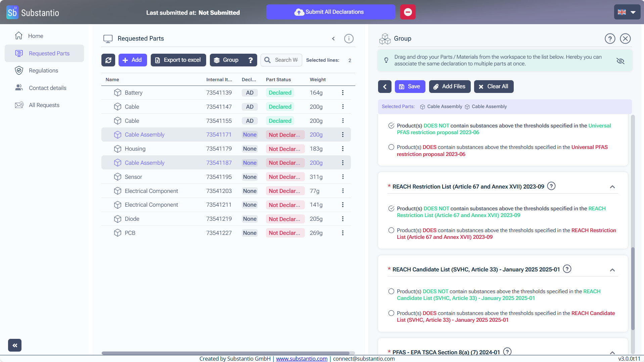Click help icon beside REACH Restriction List

(551, 186)
